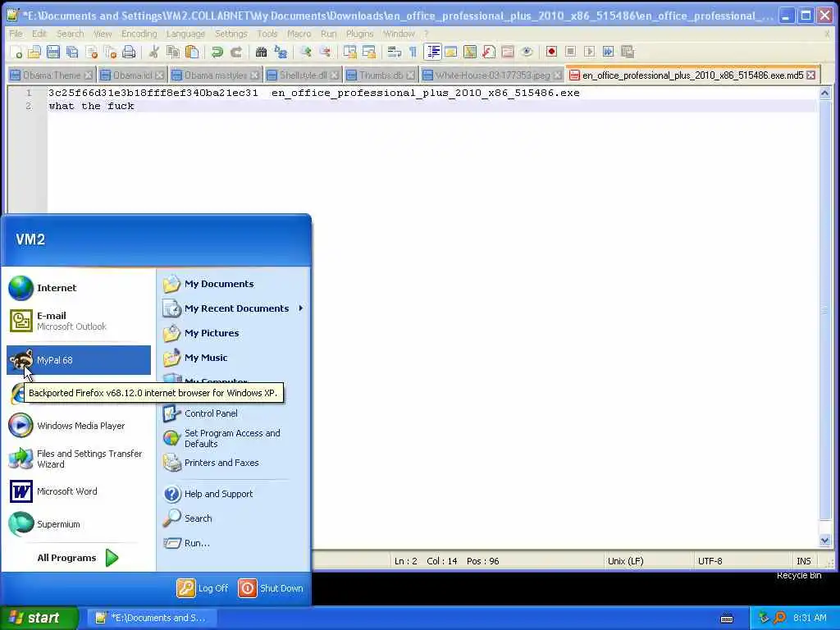
Task: Click the Close document toolbar icon
Action: point(92,52)
